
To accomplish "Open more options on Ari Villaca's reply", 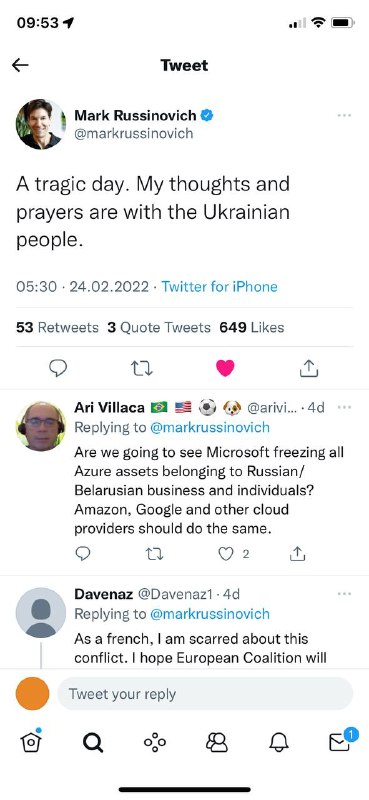I will [345, 407].
